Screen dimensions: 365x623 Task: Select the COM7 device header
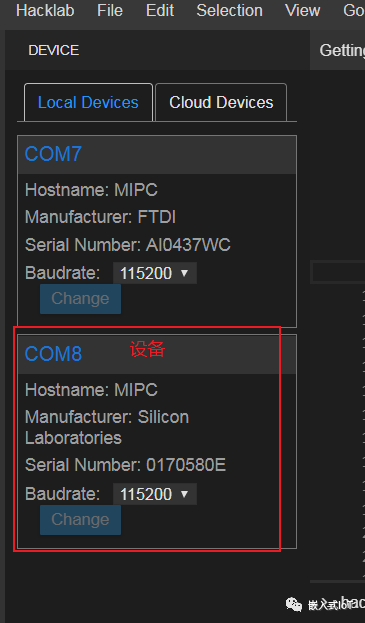click(157, 154)
